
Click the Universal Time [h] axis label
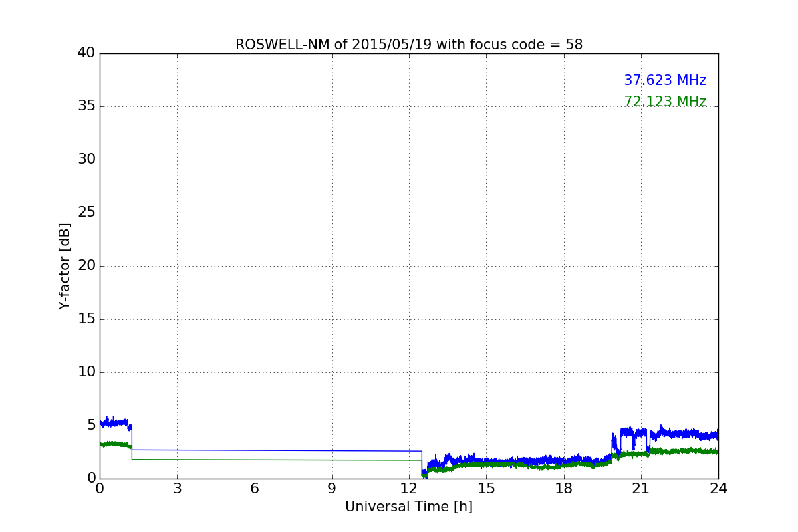point(409,507)
